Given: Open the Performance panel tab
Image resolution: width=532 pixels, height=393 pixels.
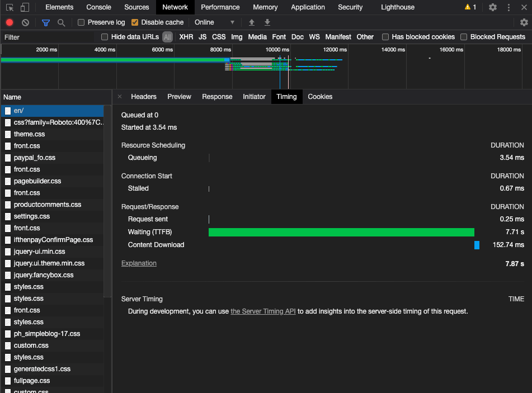Looking at the screenshot, I should [220, 7].
